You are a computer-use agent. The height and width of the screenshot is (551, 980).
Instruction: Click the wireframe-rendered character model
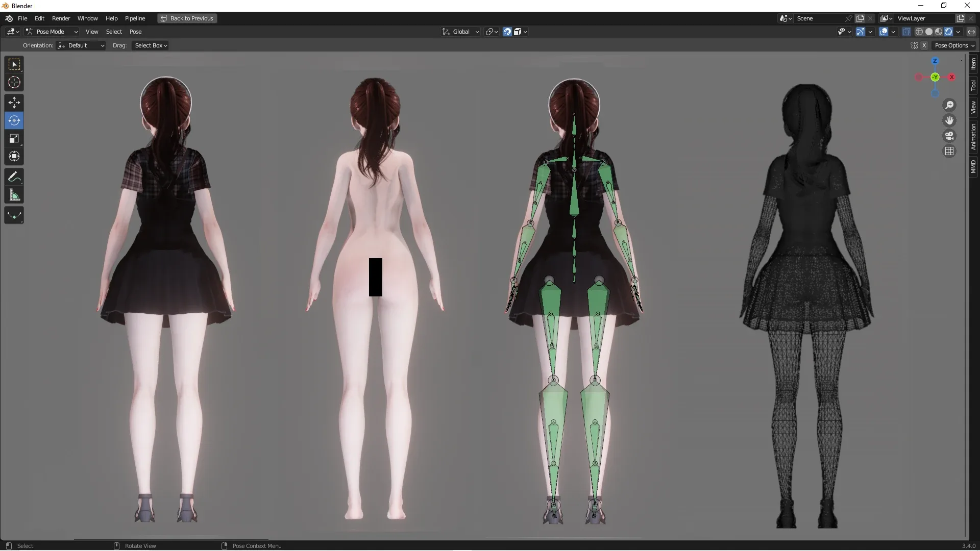point(806,306)
